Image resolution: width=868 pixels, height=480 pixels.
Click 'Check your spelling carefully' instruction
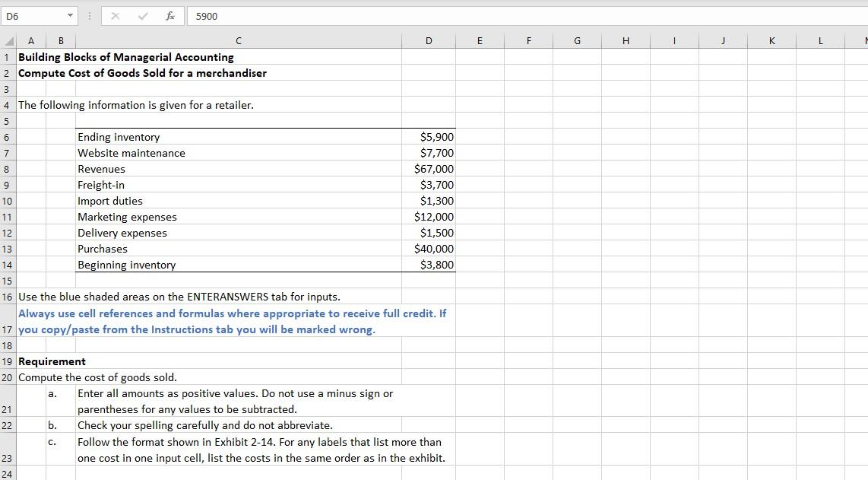(204, 426)
